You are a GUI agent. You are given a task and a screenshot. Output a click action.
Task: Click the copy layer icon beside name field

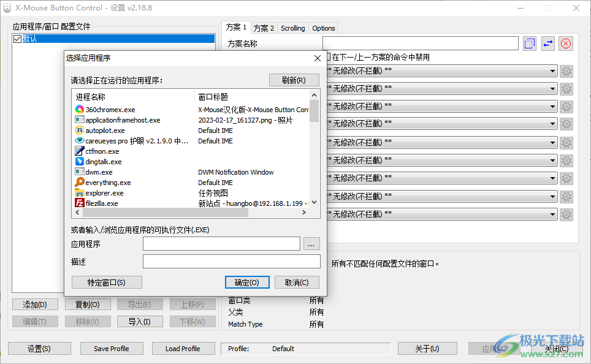[x=530, y=44]
